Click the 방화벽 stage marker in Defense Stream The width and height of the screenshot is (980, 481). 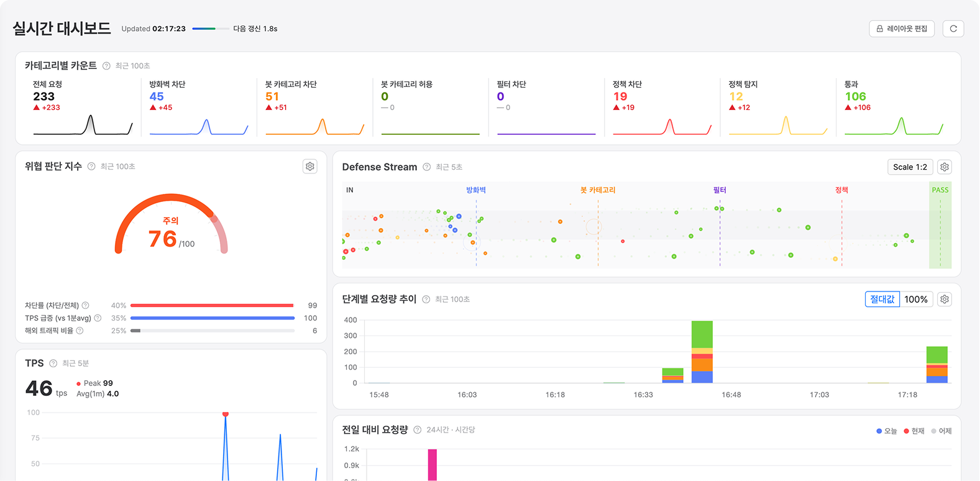[476, 190]
